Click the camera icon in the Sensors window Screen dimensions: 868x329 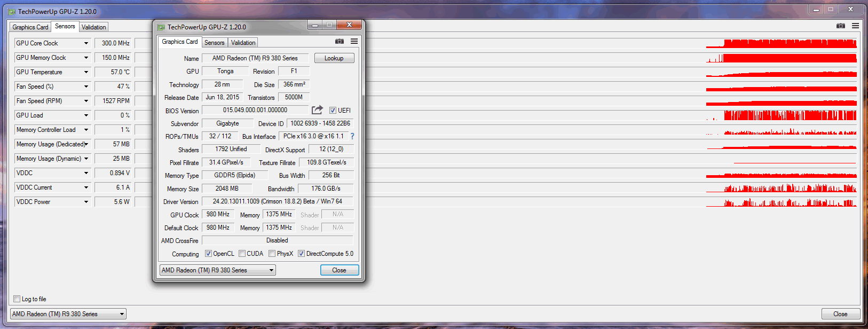click(841, 26)
